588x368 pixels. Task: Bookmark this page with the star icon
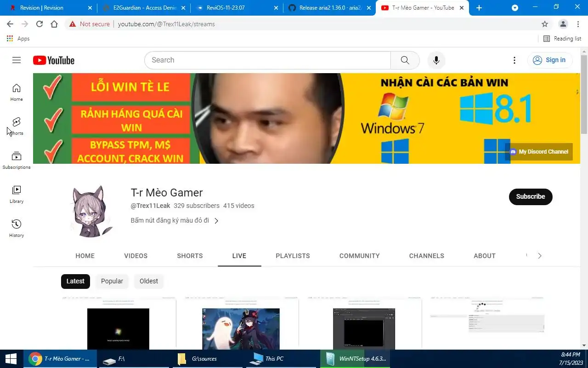(x=545, y=24)
